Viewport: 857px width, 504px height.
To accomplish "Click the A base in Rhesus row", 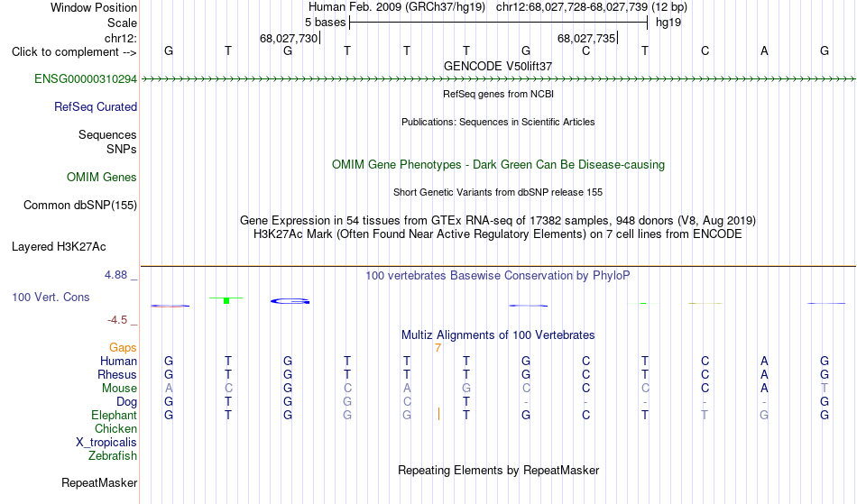I will (764, 374).
